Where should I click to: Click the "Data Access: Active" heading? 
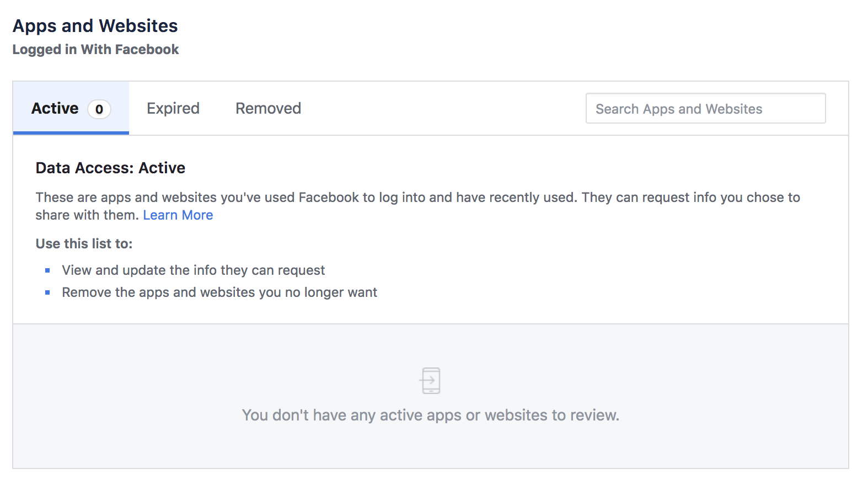click(x=110, y=168)
